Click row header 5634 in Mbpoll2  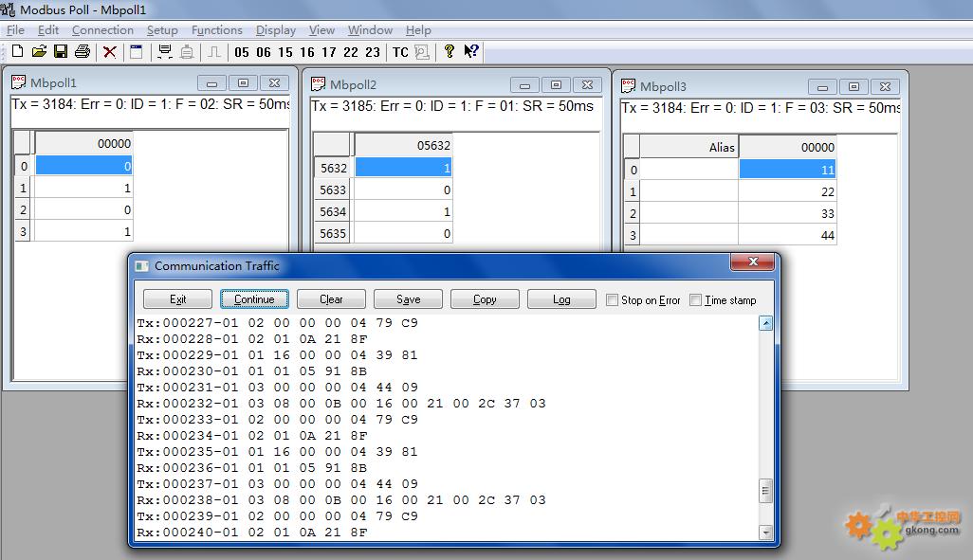[x=333, y=211]
